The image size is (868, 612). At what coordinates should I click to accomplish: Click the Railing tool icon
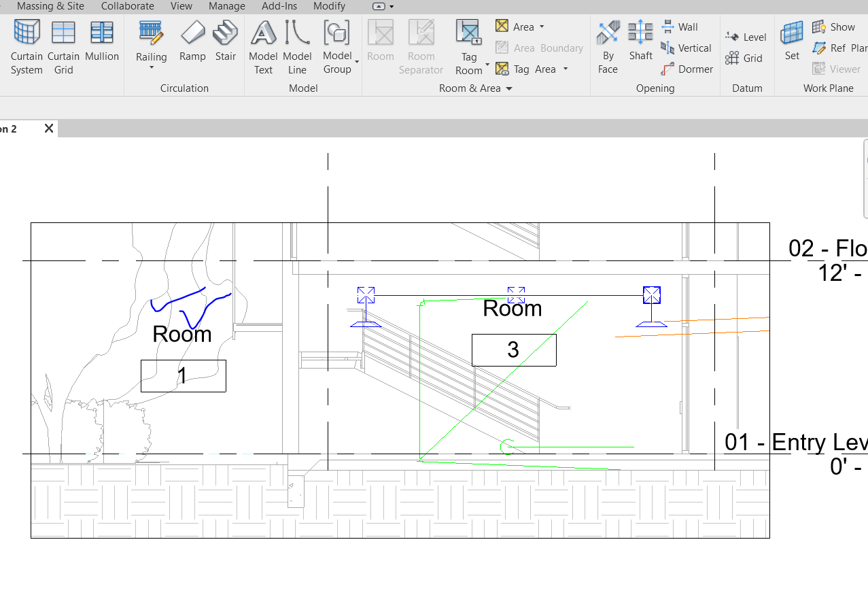click(151, 32)
